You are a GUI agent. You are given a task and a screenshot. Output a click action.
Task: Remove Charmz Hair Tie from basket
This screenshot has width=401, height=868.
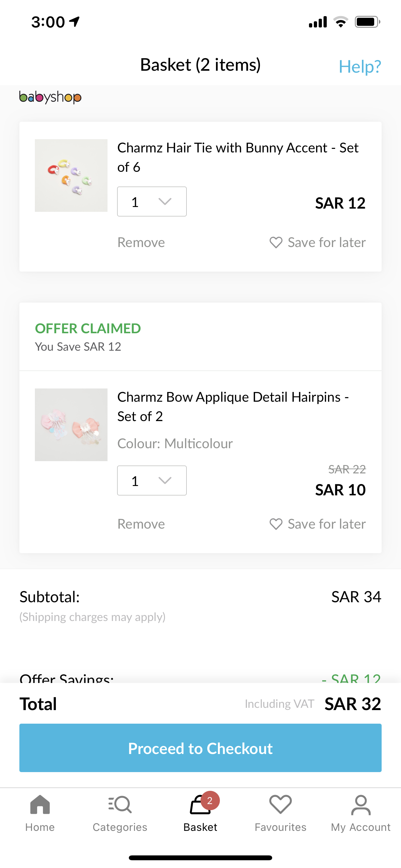(141, 243)
